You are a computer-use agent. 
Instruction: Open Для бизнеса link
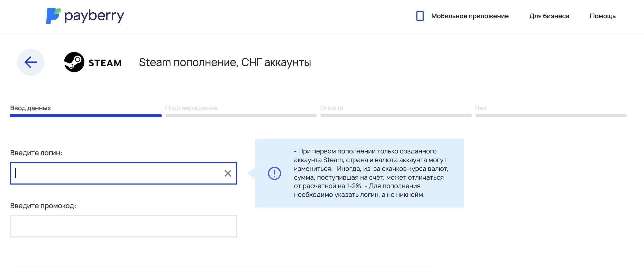pos(549,16)
